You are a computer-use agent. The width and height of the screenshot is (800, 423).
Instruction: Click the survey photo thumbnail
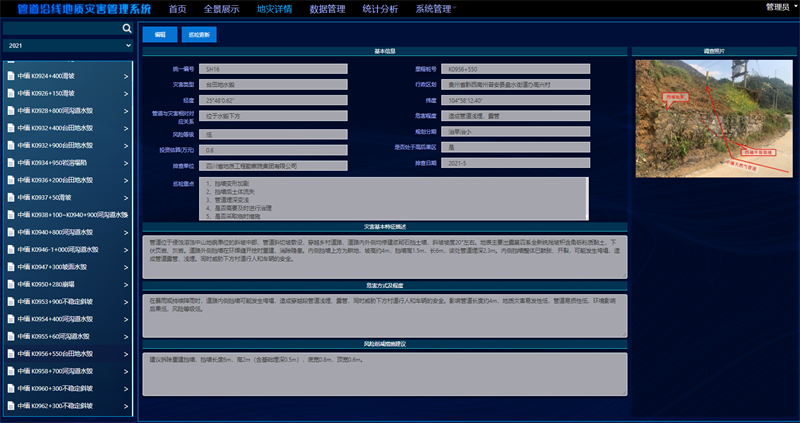click(x=711, y=118)
